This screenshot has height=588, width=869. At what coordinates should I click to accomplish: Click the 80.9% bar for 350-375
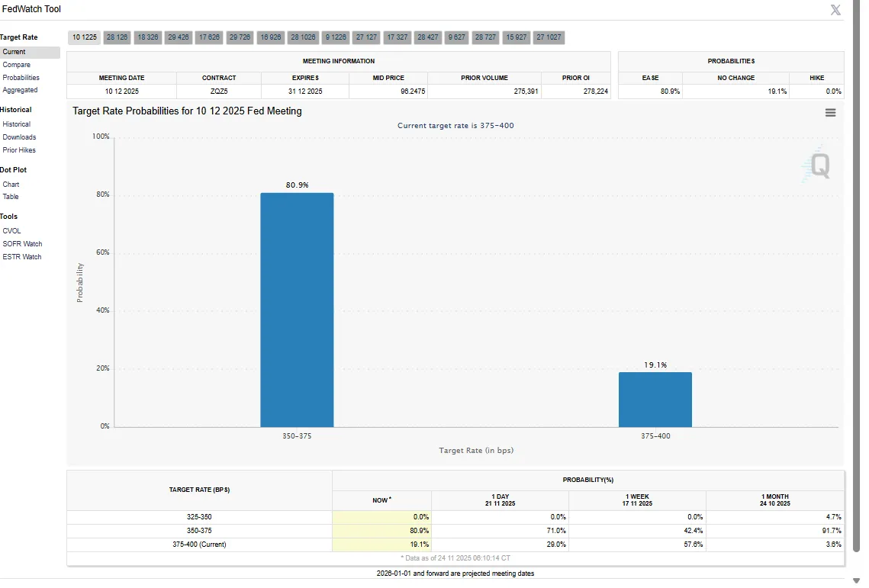(297, 309)
